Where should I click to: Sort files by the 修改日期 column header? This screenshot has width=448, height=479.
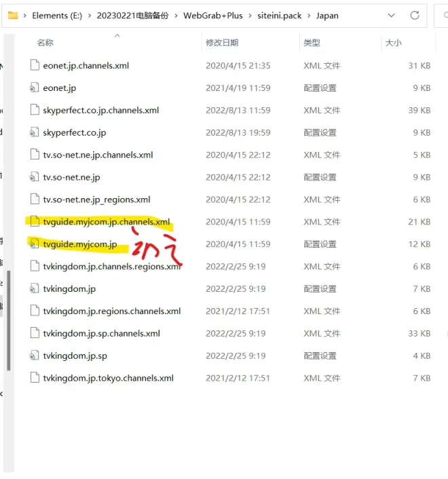(222, 43)
